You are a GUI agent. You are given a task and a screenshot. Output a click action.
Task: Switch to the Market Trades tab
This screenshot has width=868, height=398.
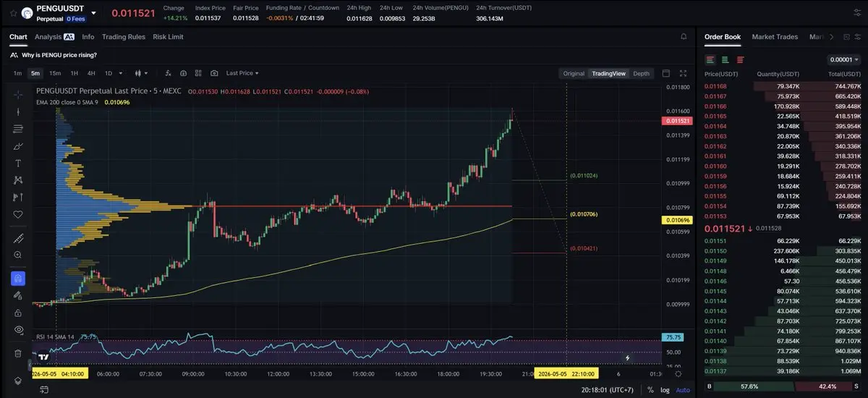pyautogui.click(x=775, y=37)
